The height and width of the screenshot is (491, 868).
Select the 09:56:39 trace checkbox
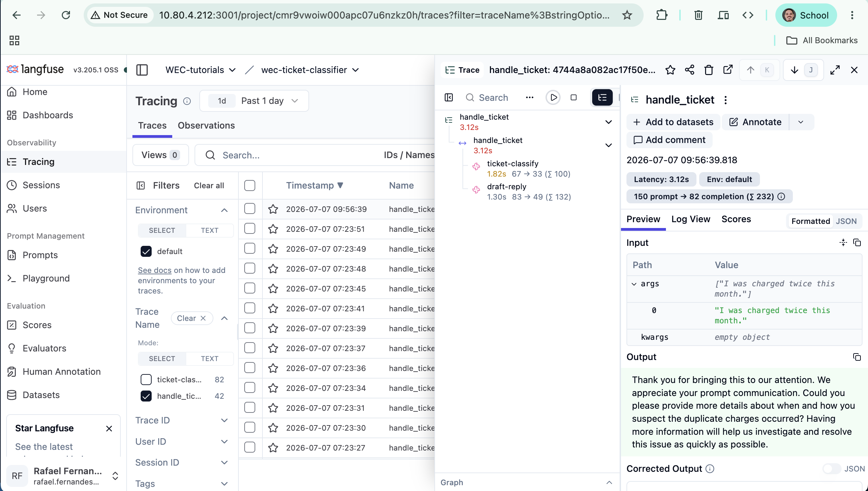coord(250,208)
